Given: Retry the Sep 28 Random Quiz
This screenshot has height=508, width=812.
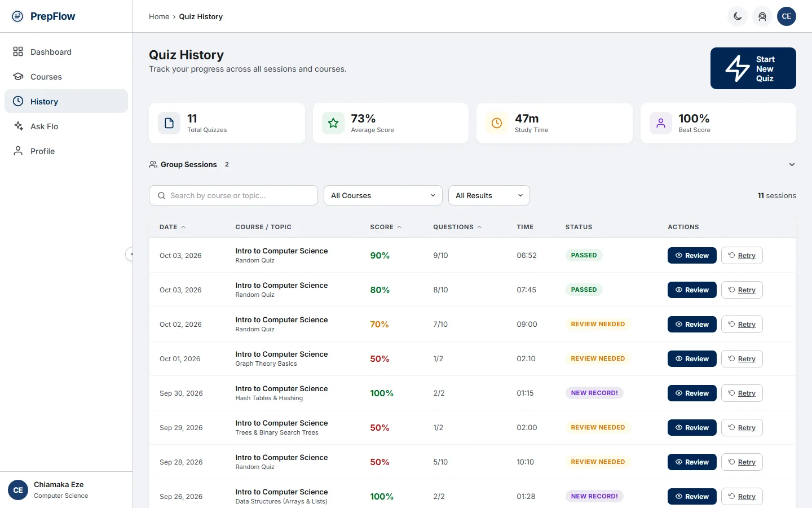Looking at the screenshot, I should pyautogui.click(x=742, y=462).
